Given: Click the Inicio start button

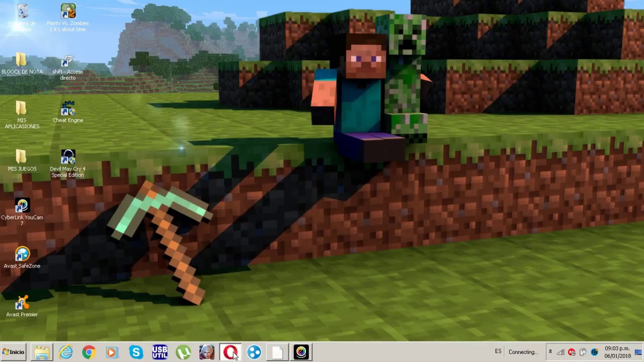Looking at the screenshot, I should click(14, 352).
